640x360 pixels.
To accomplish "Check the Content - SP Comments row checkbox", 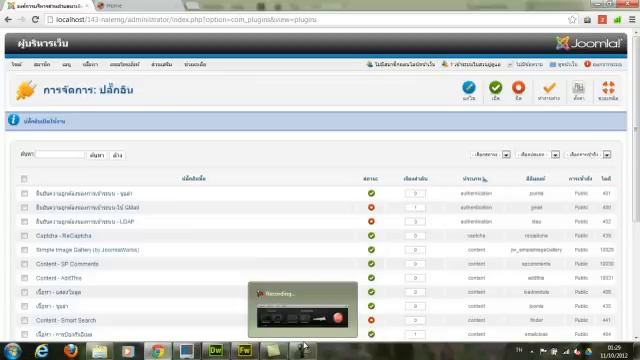I will 24,264.
